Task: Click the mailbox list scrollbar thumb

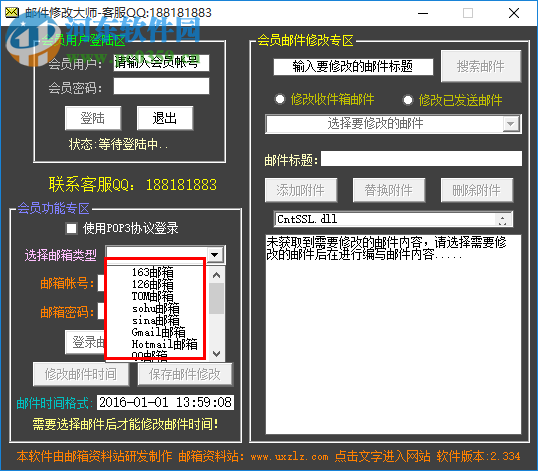Action: coord(217,298)
